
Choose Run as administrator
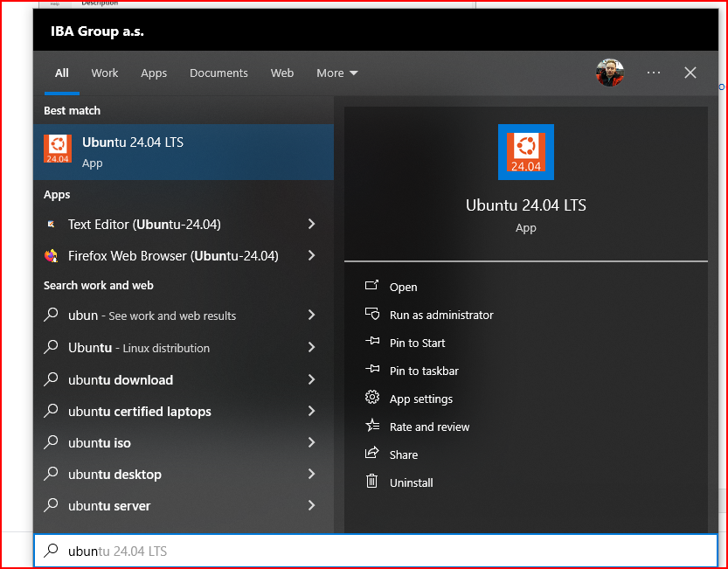(441, 315)
